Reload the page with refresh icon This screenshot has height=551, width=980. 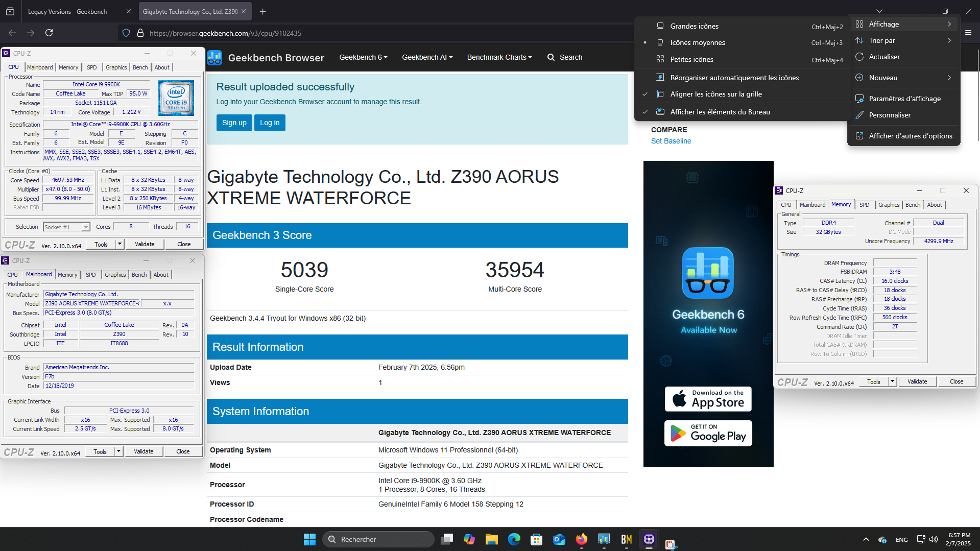point(49,33)
